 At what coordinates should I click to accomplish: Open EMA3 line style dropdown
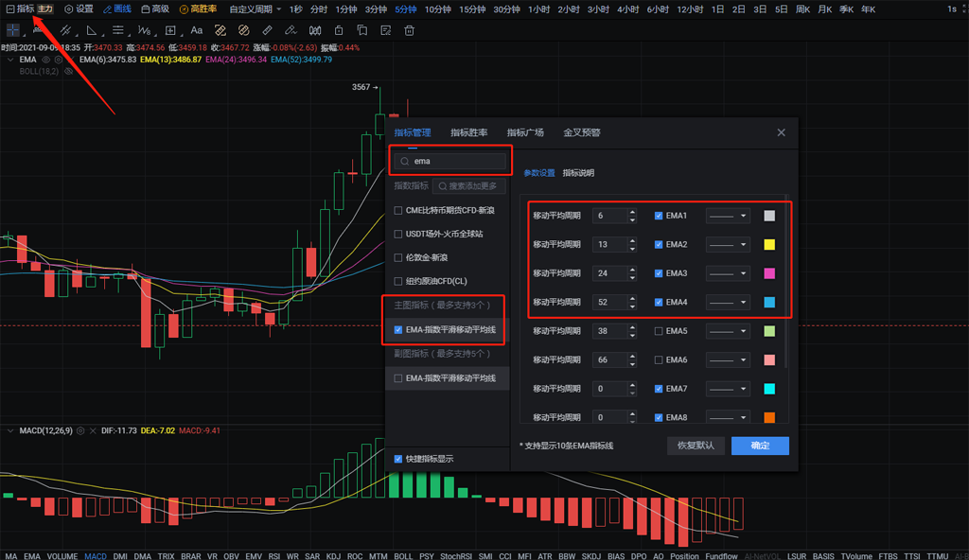[x=728, y=273]
